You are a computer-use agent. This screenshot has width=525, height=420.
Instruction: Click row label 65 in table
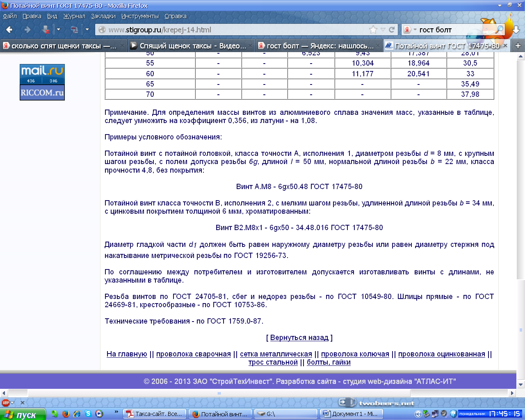150,84
